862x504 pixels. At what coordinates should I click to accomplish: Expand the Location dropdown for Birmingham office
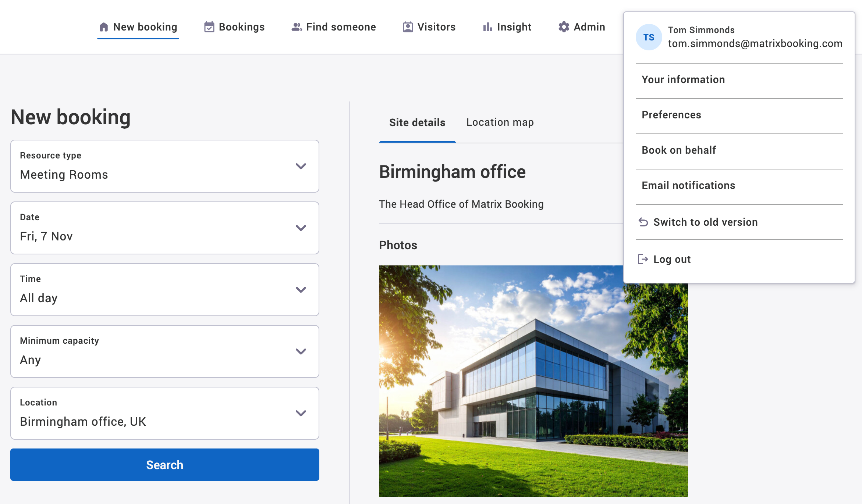point(164,413)
